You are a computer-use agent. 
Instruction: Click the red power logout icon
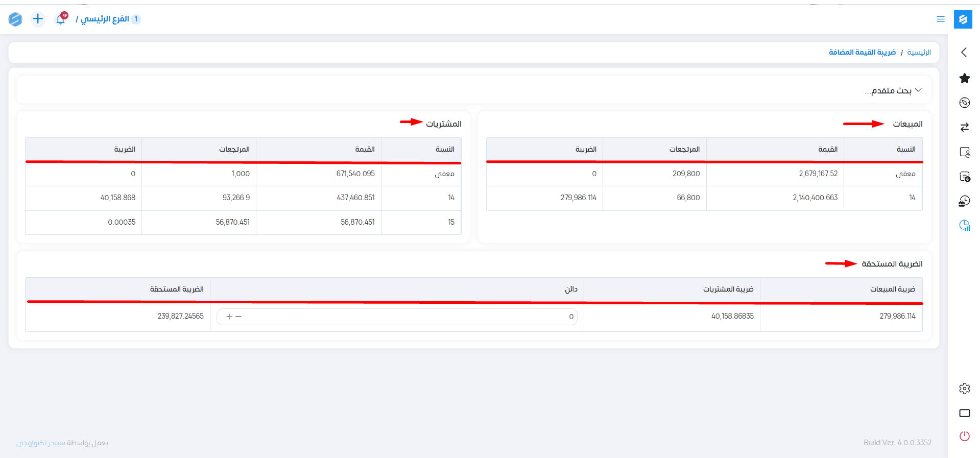964,436
